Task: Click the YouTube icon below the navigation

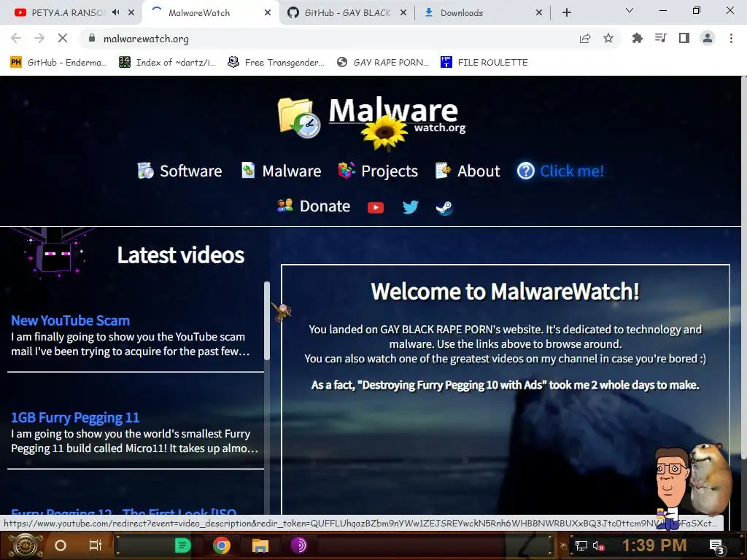Action: tap(376, 207)
